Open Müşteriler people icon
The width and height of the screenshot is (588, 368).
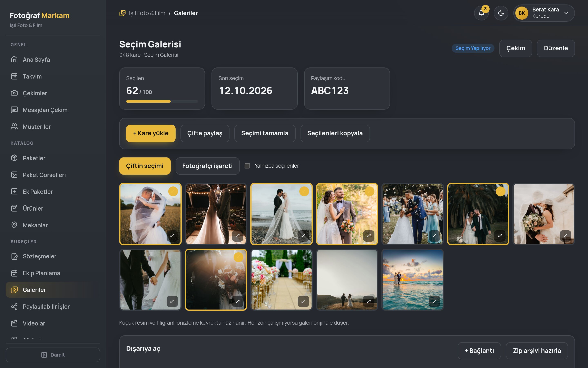point(14,127)
